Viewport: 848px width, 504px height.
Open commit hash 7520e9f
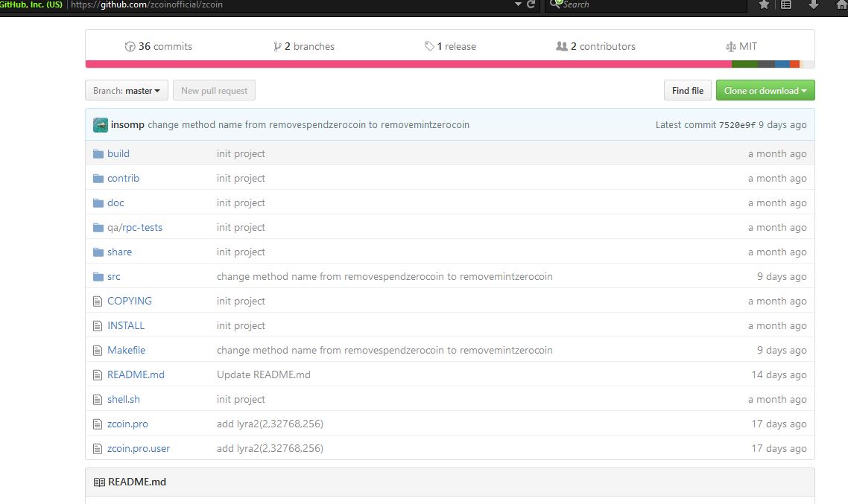coord(736,125)
